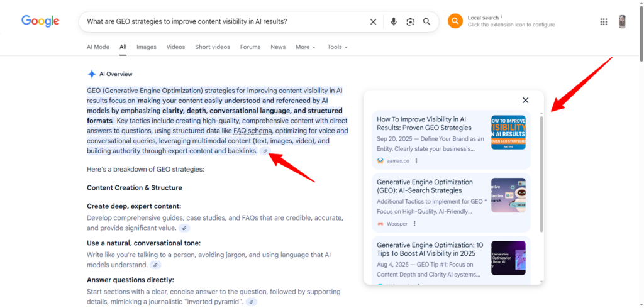Expand the More search filters dropdown
The width and height of the screenshot is (644, 308).
pos(305,47)
